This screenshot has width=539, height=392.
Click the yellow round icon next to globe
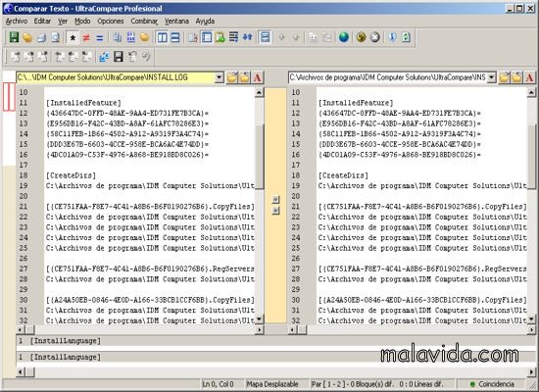361,37
